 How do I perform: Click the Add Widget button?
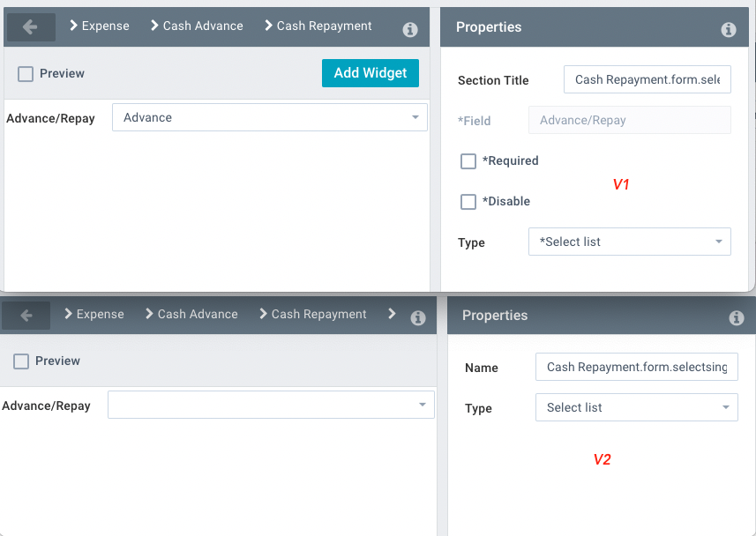[x=370, y=74]
